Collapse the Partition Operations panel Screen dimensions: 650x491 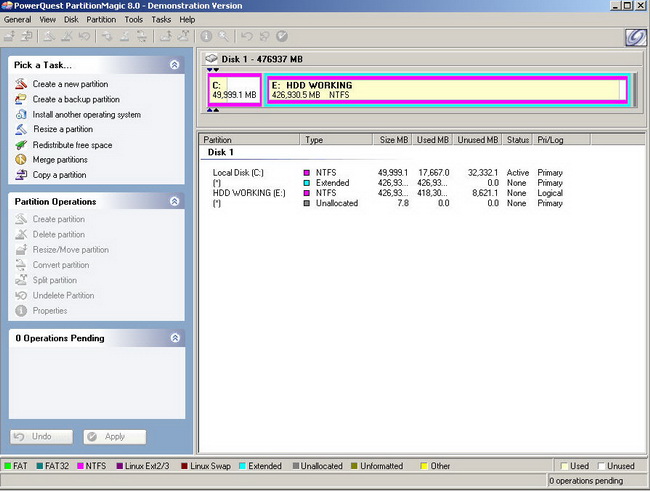175,201
